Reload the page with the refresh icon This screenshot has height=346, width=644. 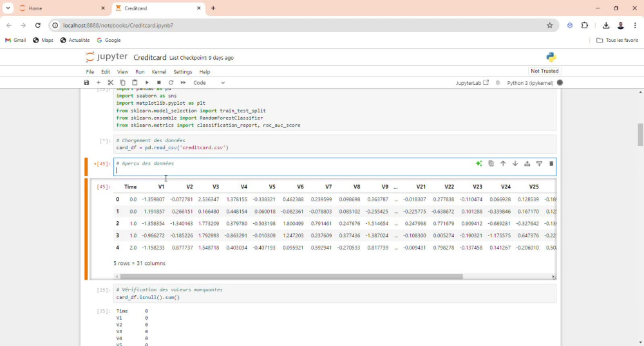pyautogui.click(x=38, y=26)
